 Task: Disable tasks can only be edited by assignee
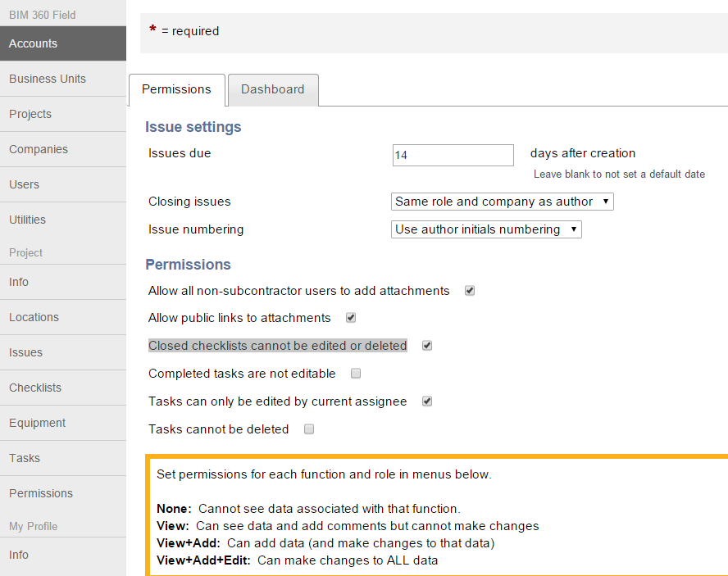426,401
